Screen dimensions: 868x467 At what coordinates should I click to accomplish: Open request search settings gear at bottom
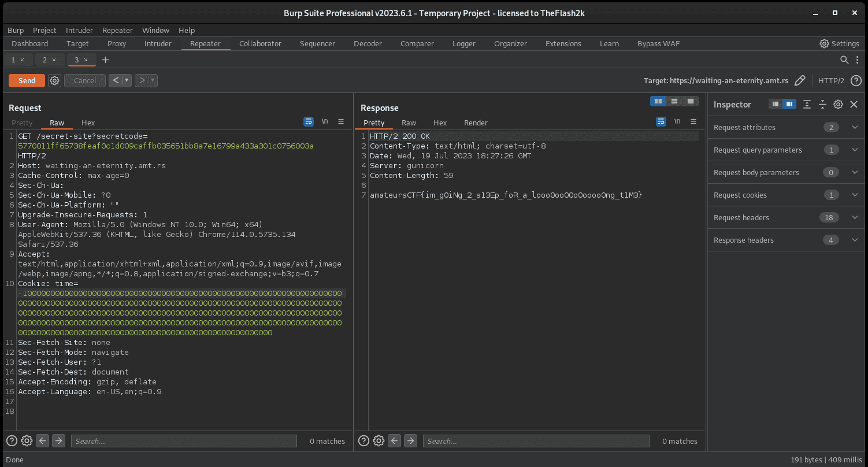pos(27,441)
